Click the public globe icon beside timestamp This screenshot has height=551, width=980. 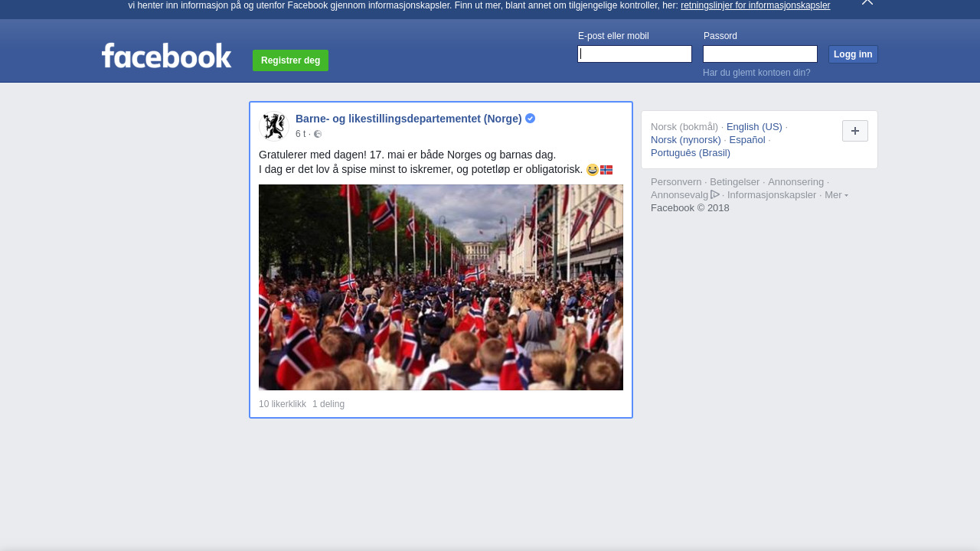click(x=318, y=135)
